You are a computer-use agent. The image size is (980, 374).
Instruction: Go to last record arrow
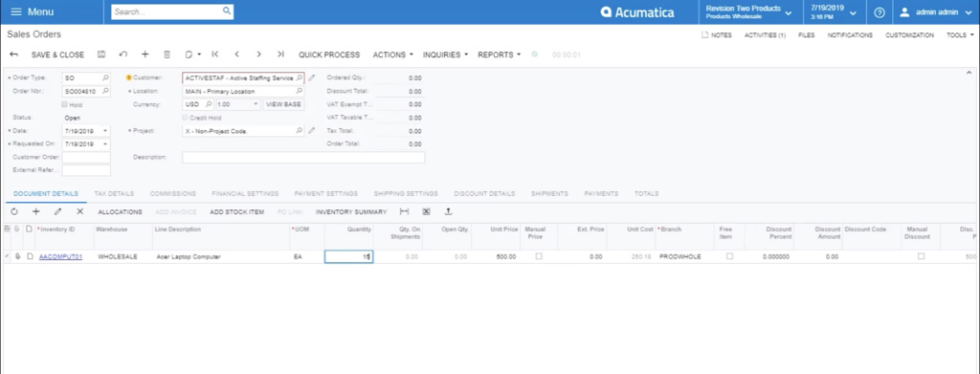click(280, 55)
